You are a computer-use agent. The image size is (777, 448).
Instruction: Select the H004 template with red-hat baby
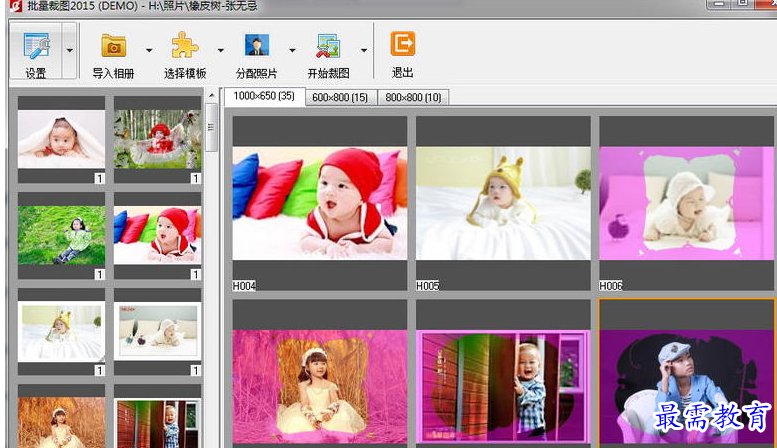click(320, 203)
